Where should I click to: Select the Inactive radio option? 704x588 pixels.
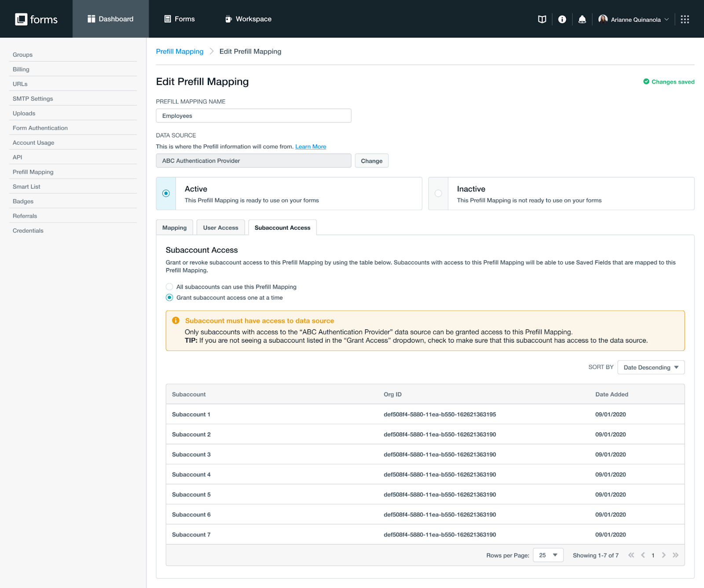438,194
